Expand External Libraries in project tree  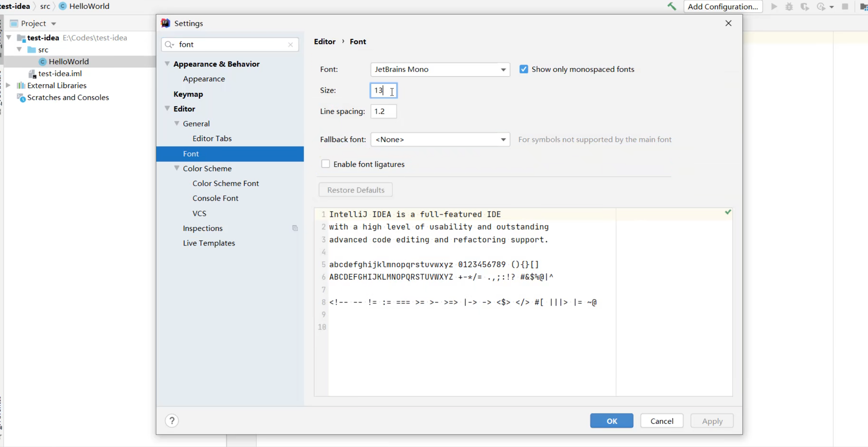8,85
